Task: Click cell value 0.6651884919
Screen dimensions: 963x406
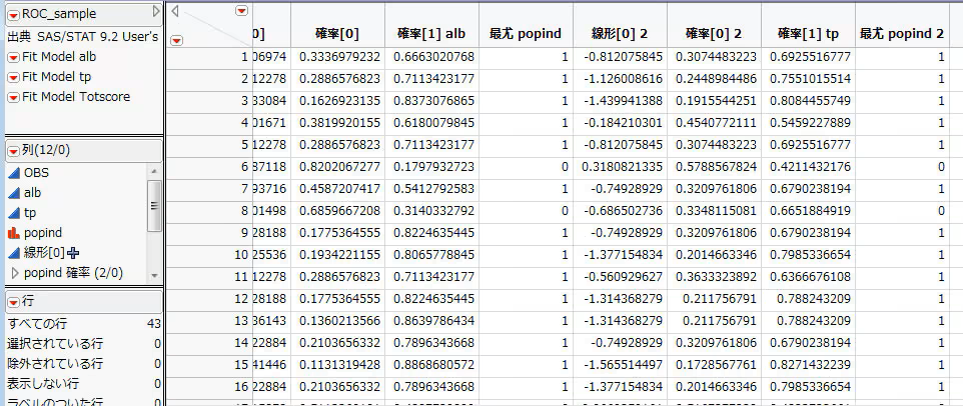Action: click(810, 211)
